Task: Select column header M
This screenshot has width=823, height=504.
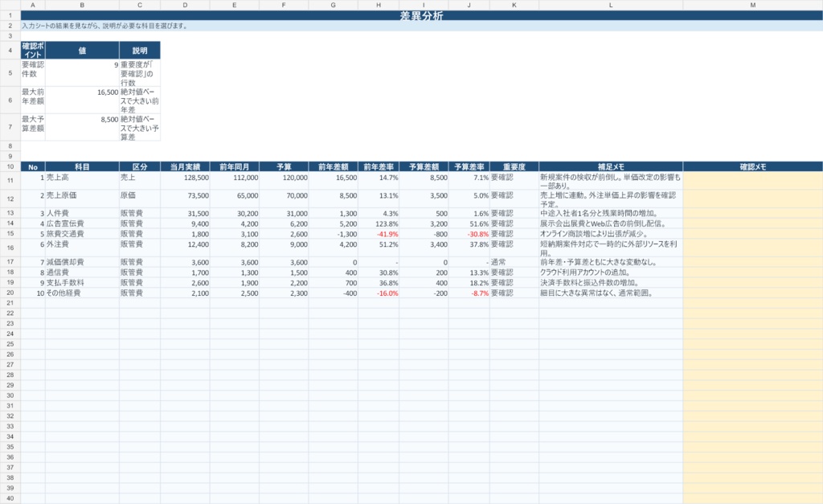Action: click(x=752, y=5)
